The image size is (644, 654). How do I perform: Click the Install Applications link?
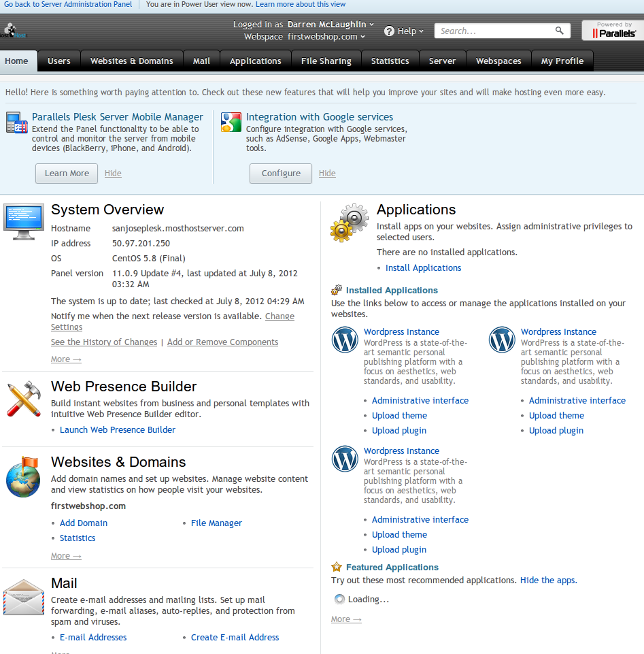click(423, 268)
